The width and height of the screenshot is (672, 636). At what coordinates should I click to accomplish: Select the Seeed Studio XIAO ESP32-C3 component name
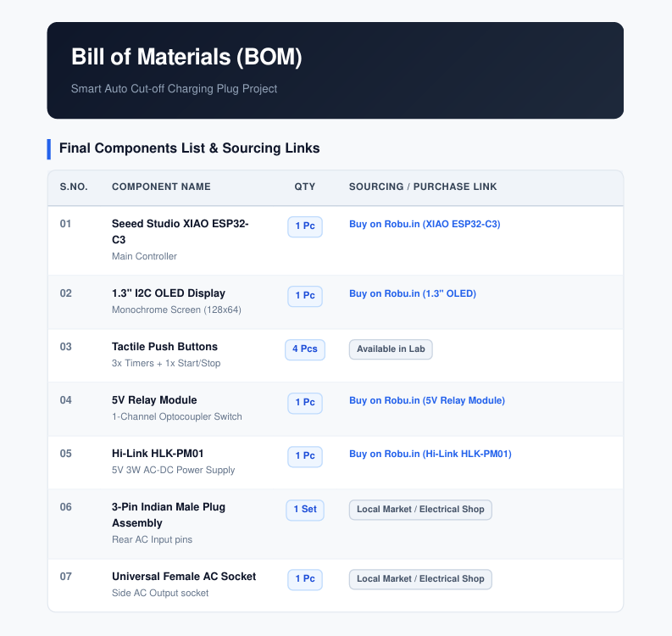tap(180, 232)
